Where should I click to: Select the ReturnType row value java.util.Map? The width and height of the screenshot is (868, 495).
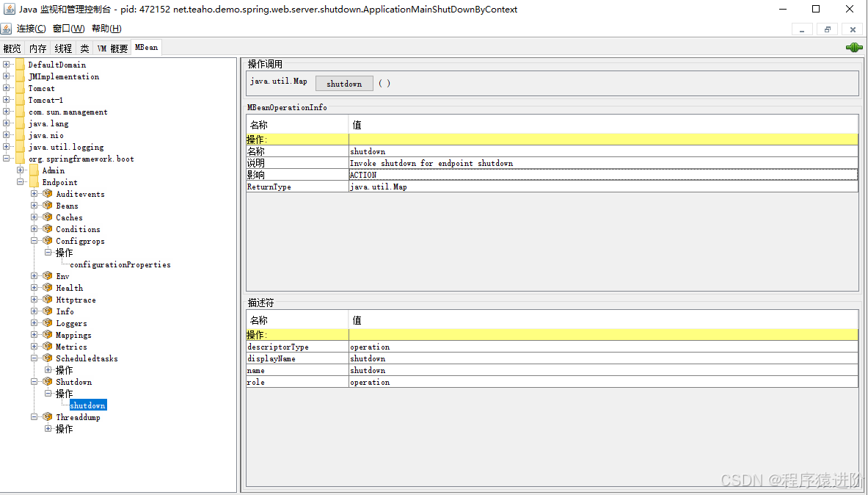pos(602,187)
